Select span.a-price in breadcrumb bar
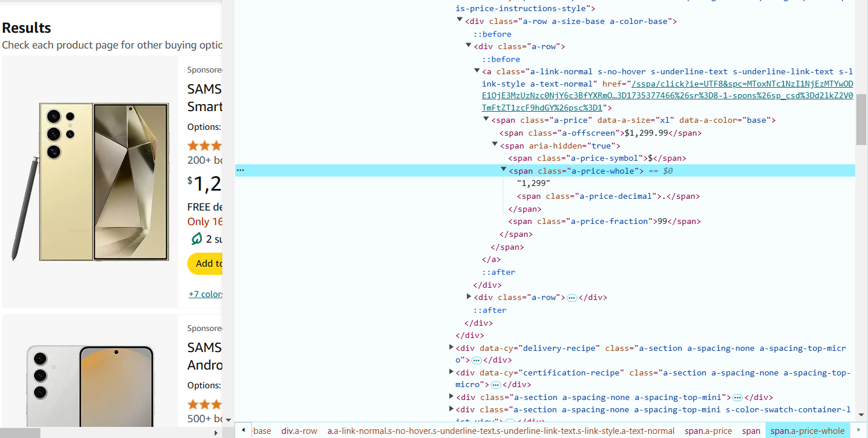This screenshot has height=438, width=868. tap(708, 431)
